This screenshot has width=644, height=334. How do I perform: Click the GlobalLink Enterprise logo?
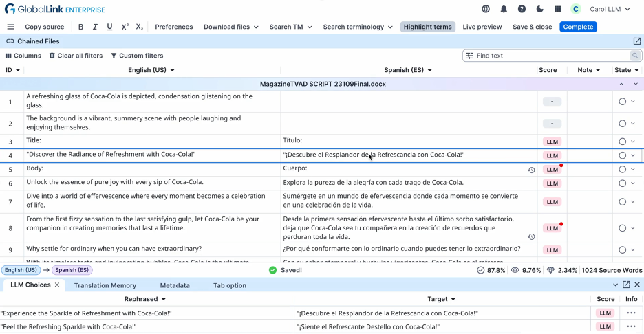[x=55, y=9]
